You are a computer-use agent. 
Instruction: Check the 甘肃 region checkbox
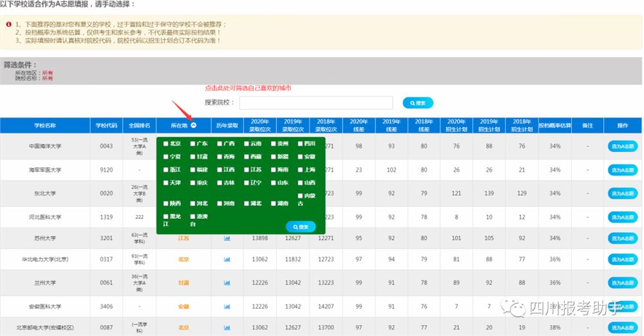click(193, 157)
